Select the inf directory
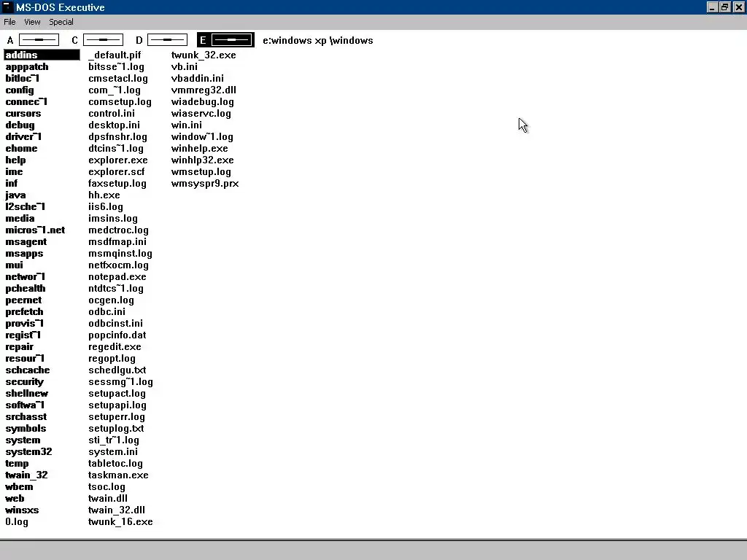The image size is (747, 560). [12, 183]
